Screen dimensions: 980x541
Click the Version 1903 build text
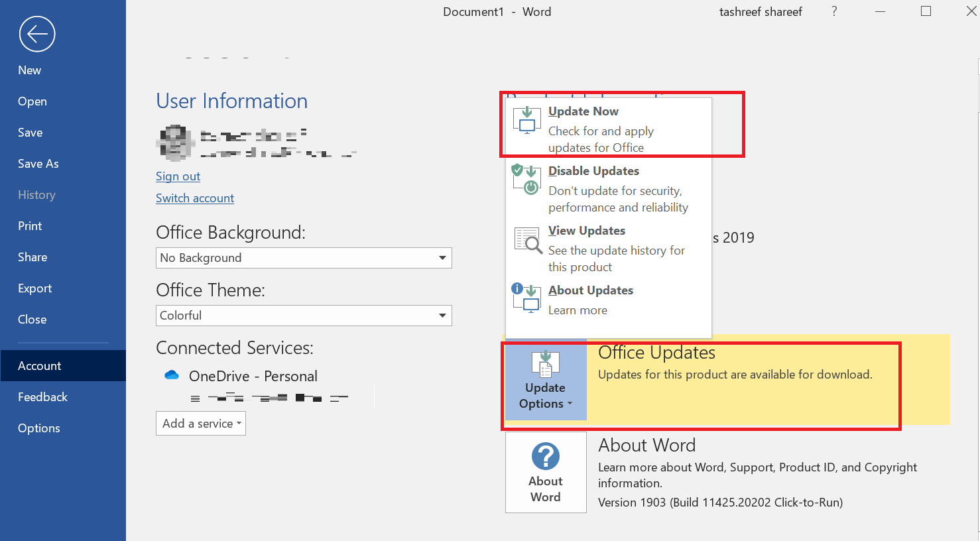click(720, 503)
